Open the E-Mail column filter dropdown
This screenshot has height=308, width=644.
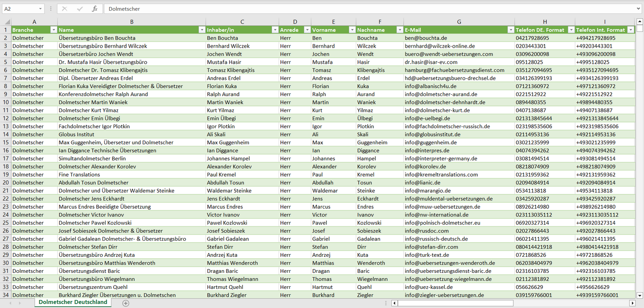510,30
